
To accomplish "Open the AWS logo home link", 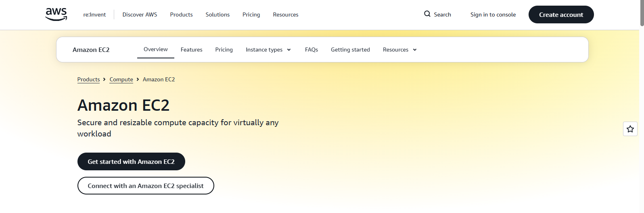I will coord(56,14).
